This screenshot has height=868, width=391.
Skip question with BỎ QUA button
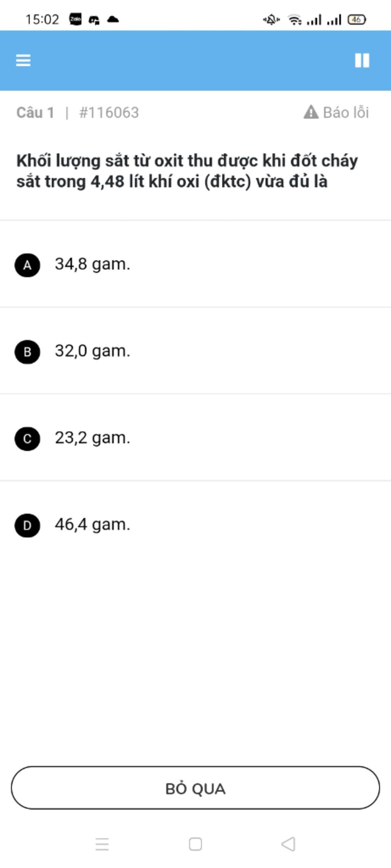[x=195, y=787]
